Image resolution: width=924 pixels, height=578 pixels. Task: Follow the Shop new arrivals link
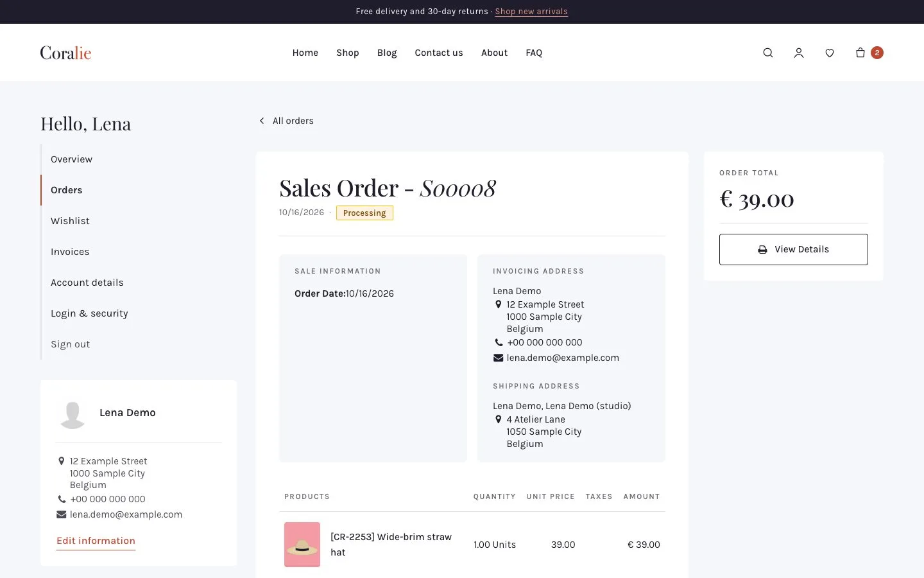(531, 12)
